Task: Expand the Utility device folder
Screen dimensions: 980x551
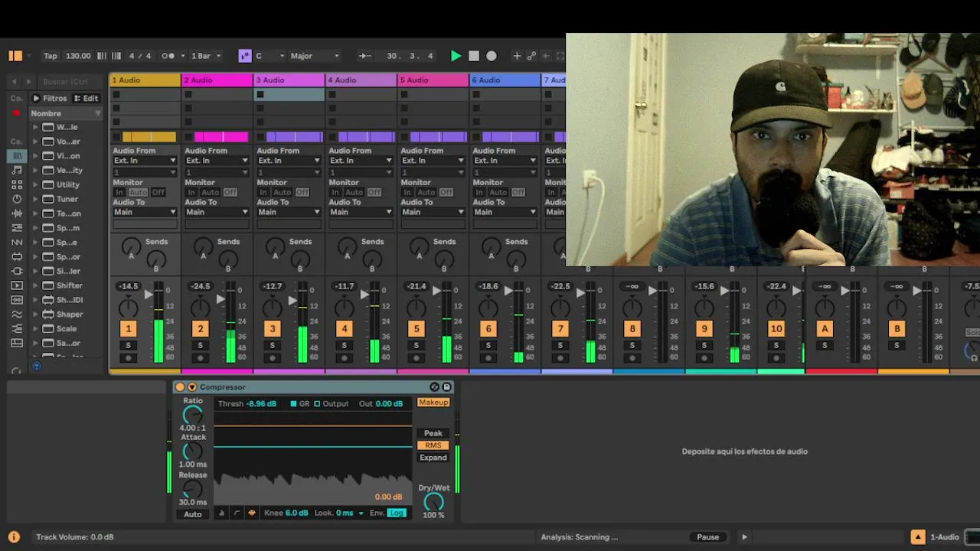Action: click(x=34, y=185)
